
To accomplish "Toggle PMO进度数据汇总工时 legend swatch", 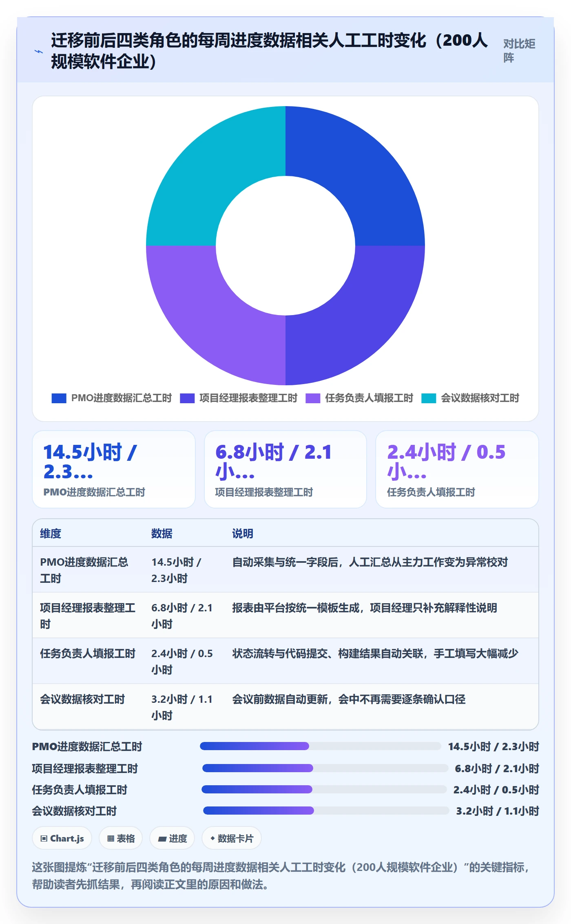I will [59, 398].
